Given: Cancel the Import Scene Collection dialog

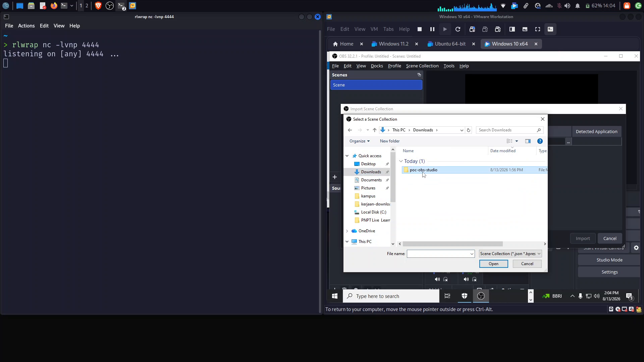Looking at the screenshot, I should 609,239.
